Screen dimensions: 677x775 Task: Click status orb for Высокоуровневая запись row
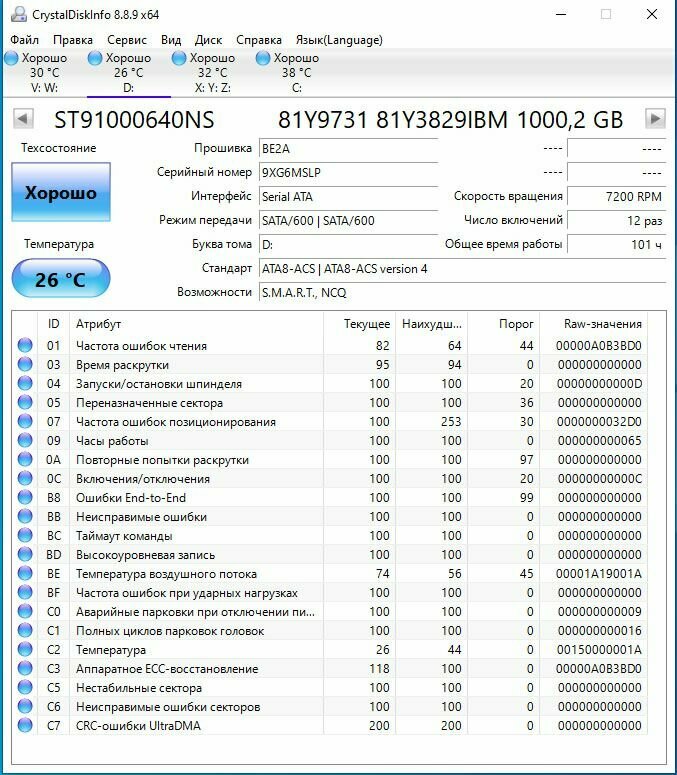[25, 554]
